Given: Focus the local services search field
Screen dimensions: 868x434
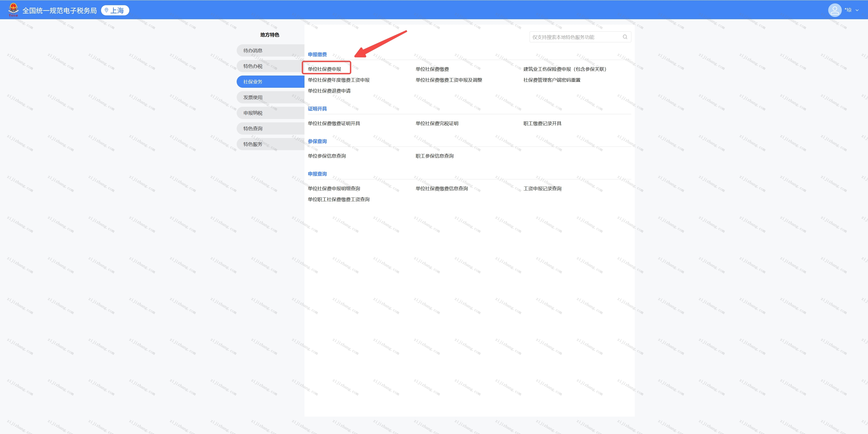Looking at the screenshot, I should click(580, 37).
